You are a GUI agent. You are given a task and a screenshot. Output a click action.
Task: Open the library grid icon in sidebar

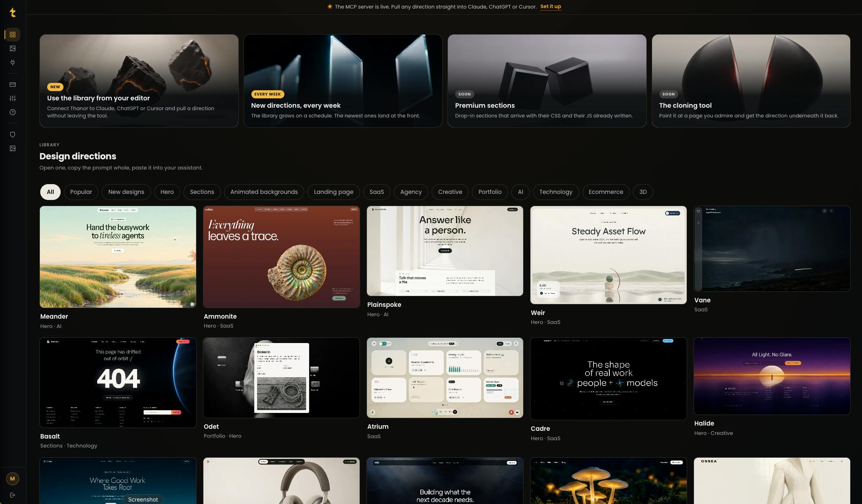pos(13,35)
